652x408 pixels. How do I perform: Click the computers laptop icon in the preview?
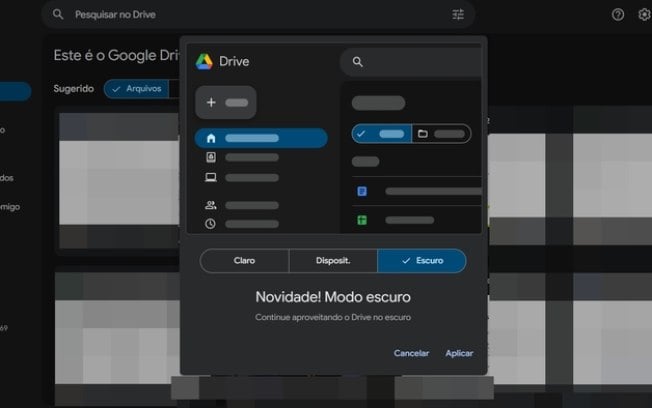click(x=211, y=178)
